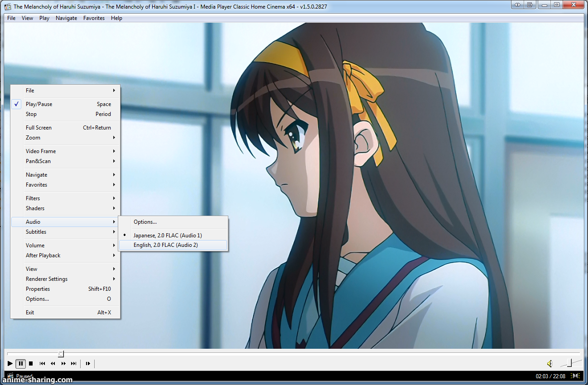Screen dimensions: 588x385
Task: Click the Pause button in the toolbar
Action: [20, 363]
